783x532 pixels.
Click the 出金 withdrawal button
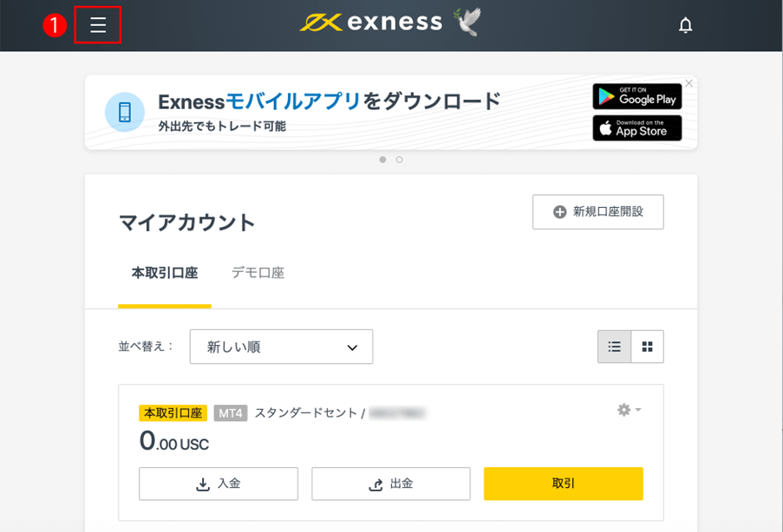pos(391,483)
